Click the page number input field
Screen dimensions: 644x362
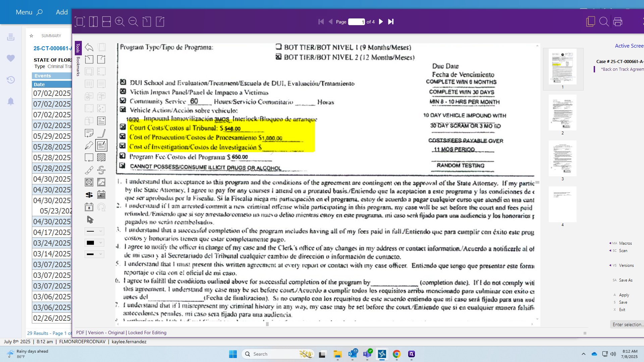[x=357, y=22]
